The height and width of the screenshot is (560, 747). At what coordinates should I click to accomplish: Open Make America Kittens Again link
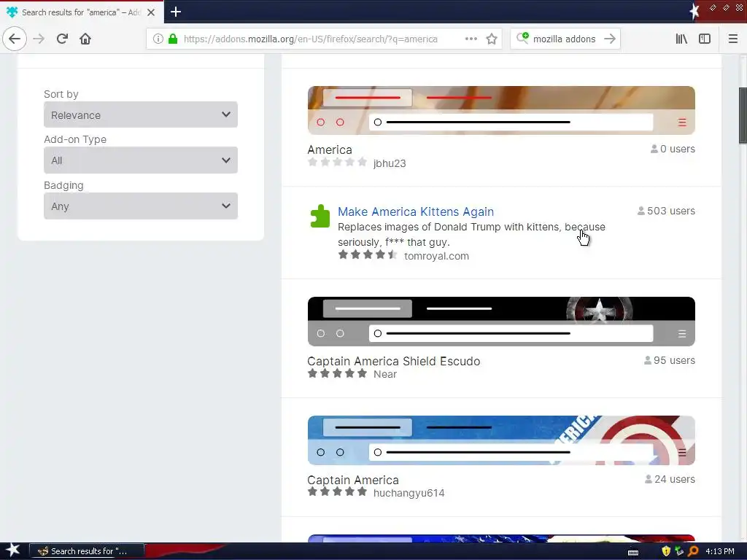pos(415,211)
